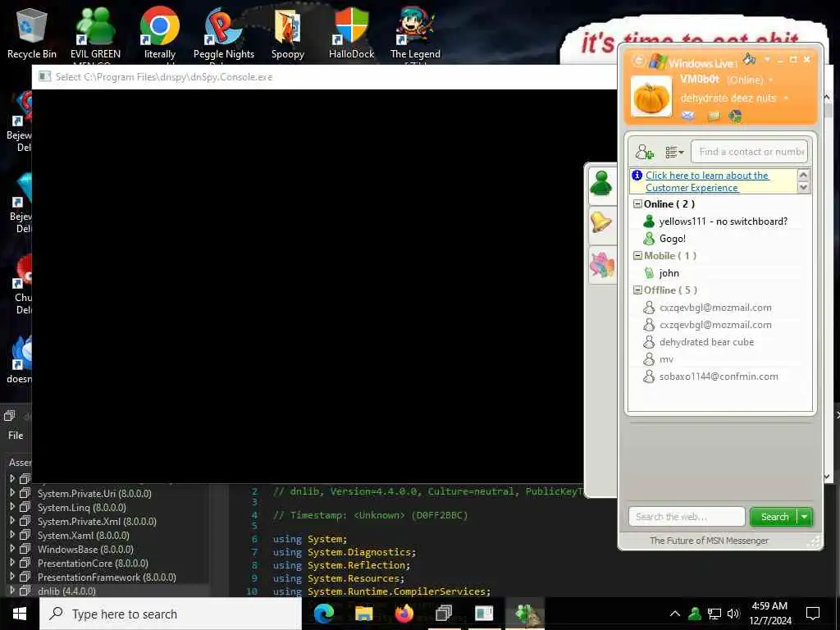Expand the PresentationCore (8.0.0.0) assembly node
This screenshot has height=630, width=840.
point(11,563)
